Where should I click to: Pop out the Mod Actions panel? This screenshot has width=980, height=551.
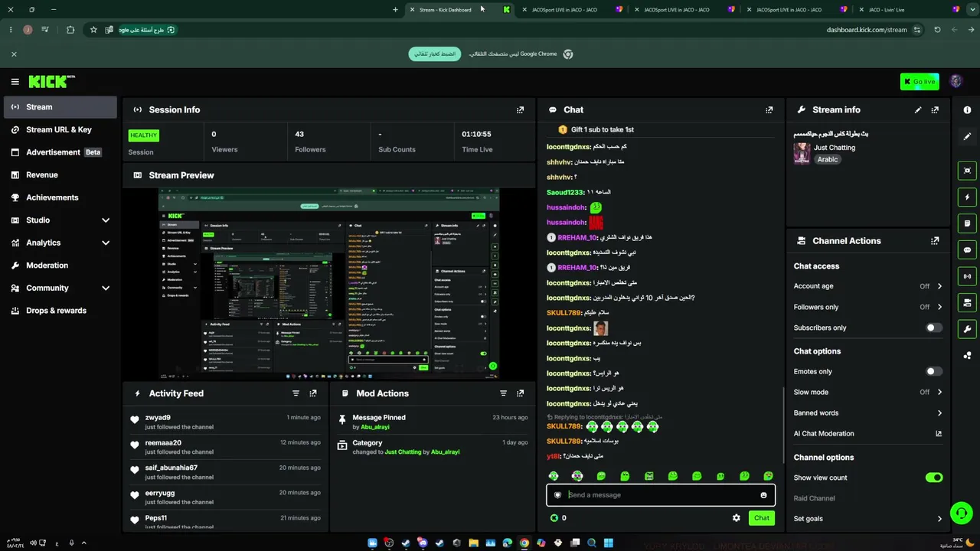521,393
